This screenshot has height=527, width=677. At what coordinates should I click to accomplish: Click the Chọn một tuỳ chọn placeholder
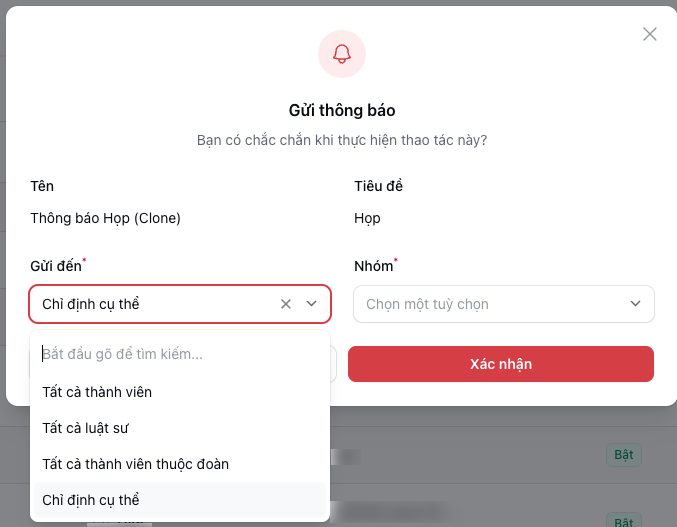427,304
